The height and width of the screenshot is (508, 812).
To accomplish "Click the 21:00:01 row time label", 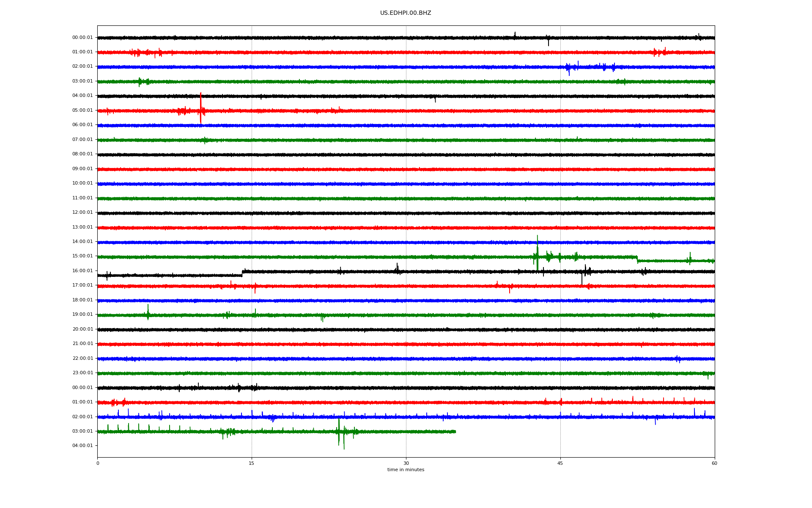I will [82, 344].
